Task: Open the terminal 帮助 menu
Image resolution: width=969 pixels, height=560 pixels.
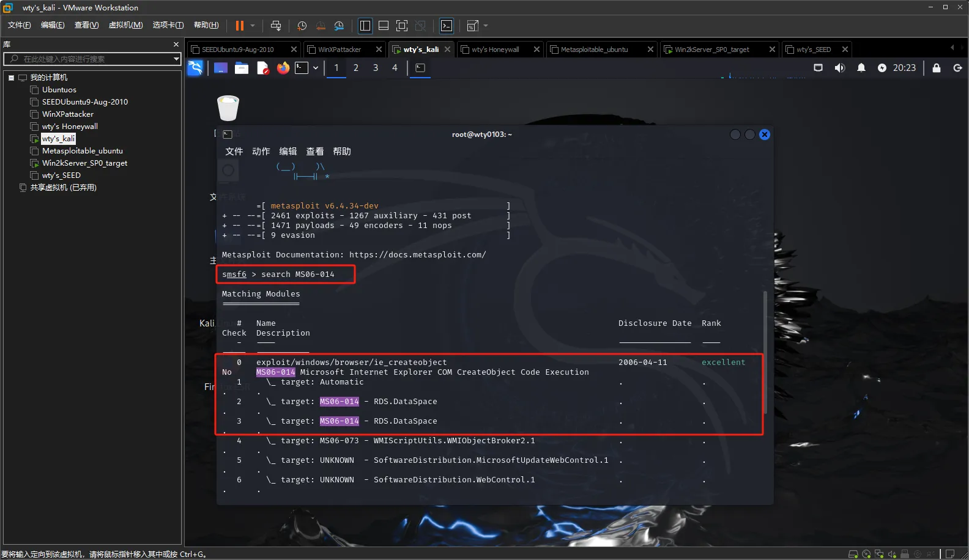Action: click(342, 151)
